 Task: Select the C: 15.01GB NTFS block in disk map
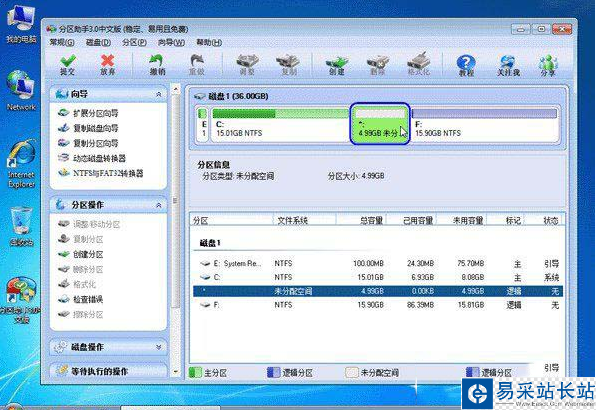280,124
